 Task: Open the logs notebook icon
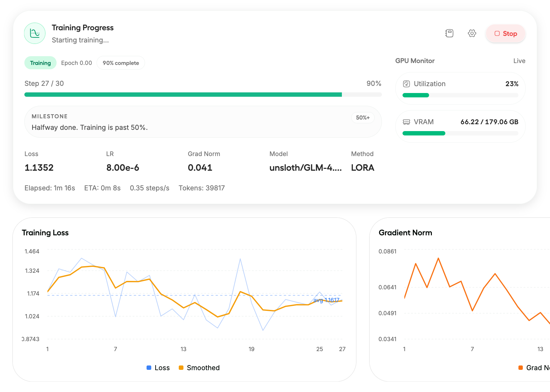pos(449,33)
